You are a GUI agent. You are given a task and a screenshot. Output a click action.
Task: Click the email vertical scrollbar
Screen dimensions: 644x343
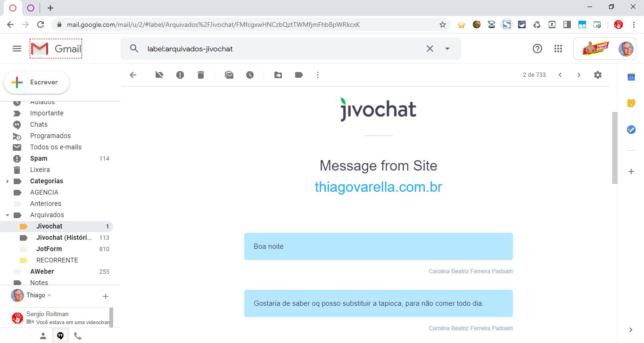[x=615, y=148]
